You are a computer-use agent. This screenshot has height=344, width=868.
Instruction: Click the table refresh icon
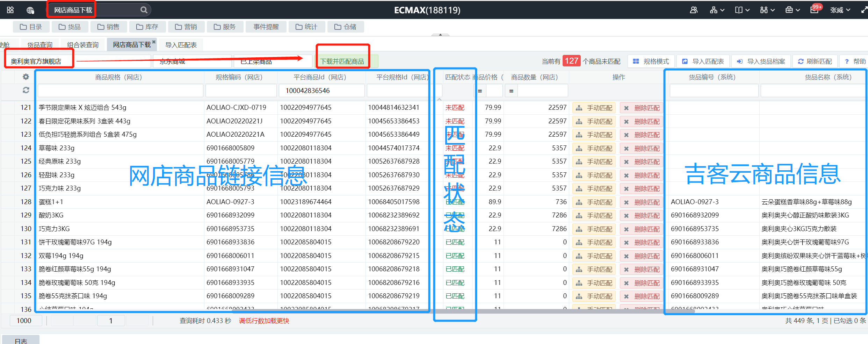[x=26, y=90]
